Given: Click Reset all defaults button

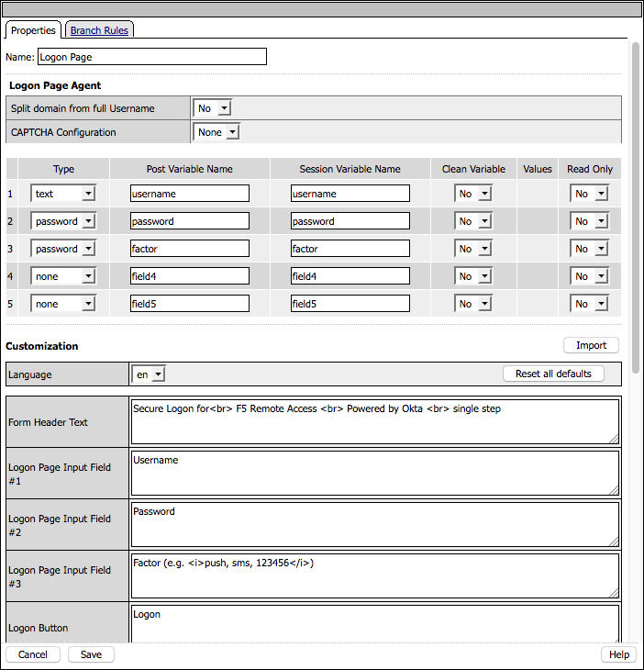Looking at the screenshot, I should point(553,374).
